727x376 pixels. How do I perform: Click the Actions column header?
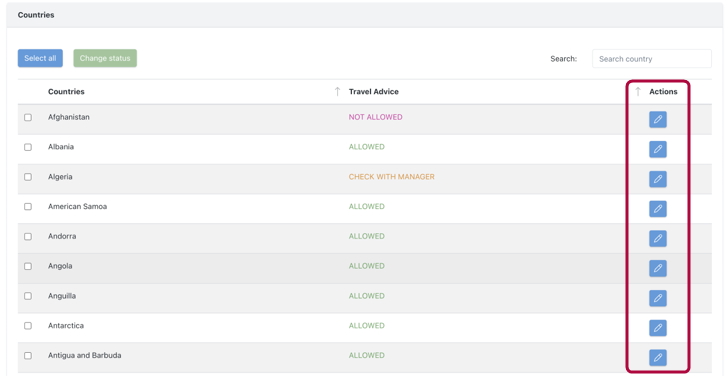click(x=663, y=91)
